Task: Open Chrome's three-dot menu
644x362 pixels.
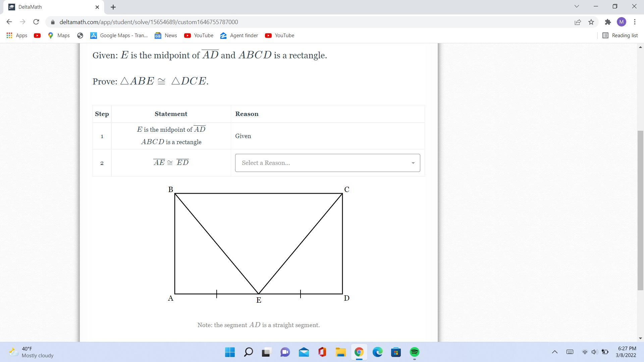Action: 635,22
